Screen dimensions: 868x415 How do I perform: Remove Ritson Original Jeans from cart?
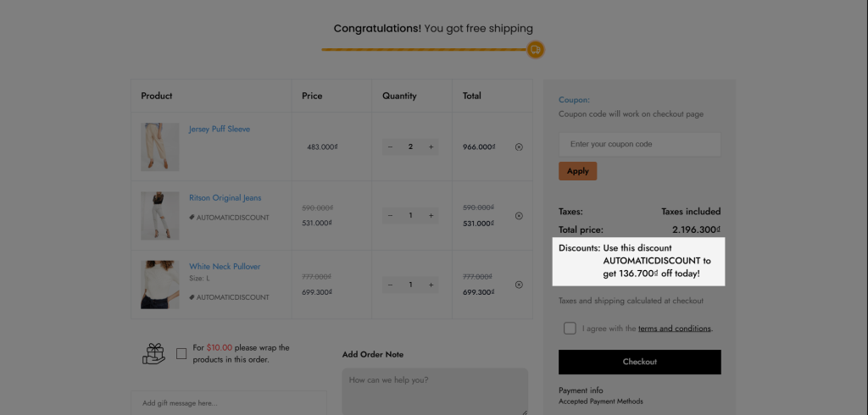(x=519, y=216)
